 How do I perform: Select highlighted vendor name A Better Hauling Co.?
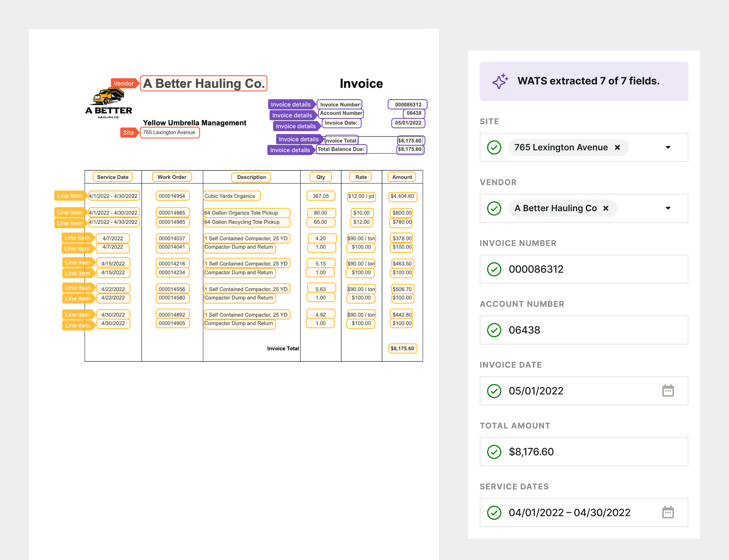(x=204, y=83)
